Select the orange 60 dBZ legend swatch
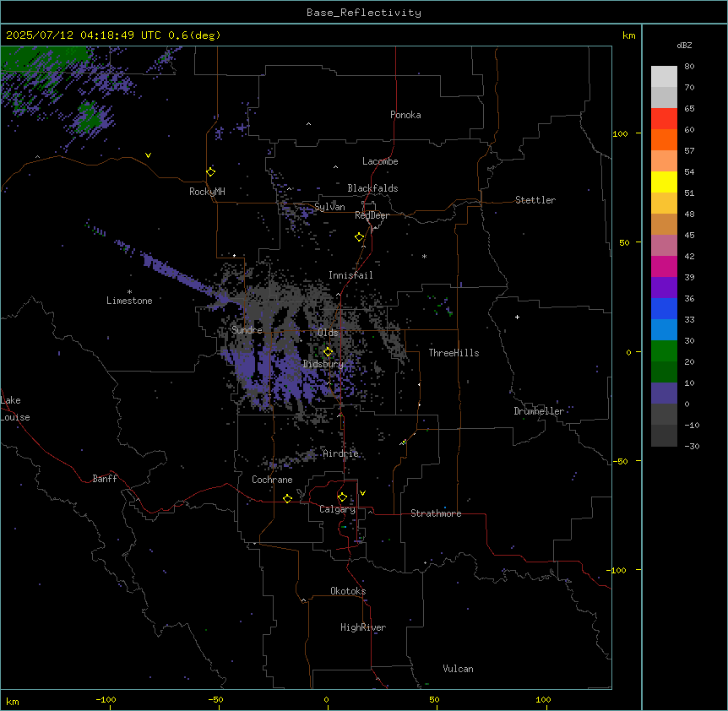This screenshot has height=711, width=728. 664,139
